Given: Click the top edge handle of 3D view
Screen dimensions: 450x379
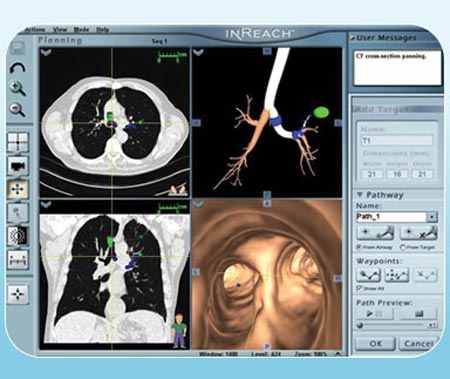Looking at the screenshot, I should (x=267, y=51).
